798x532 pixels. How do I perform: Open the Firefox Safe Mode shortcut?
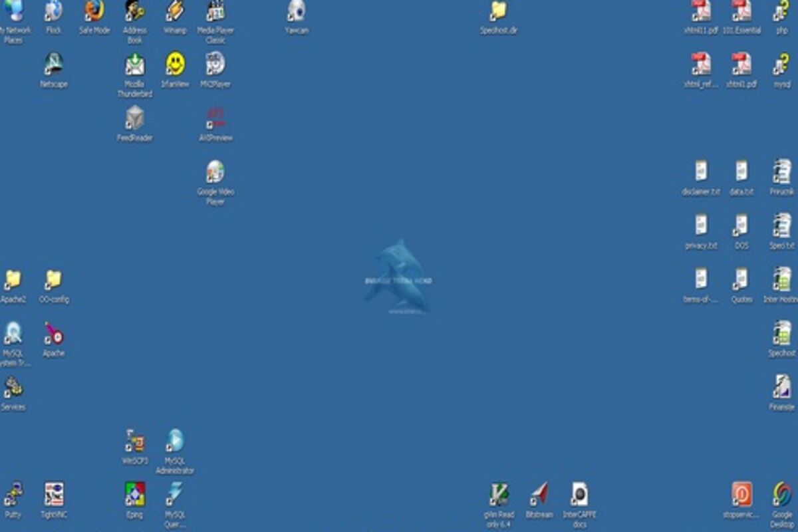click(x=94, y=11)
